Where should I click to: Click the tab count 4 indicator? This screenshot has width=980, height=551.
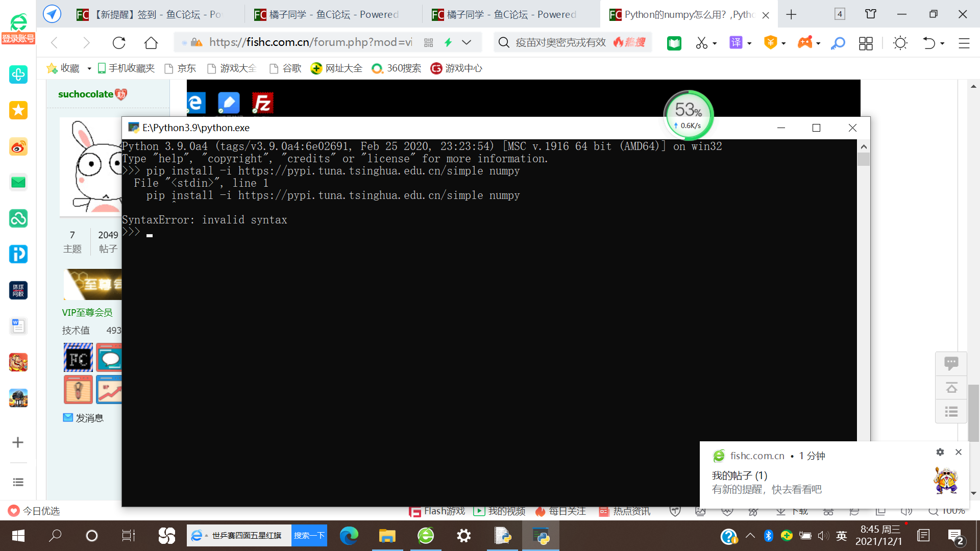[840, 14]
